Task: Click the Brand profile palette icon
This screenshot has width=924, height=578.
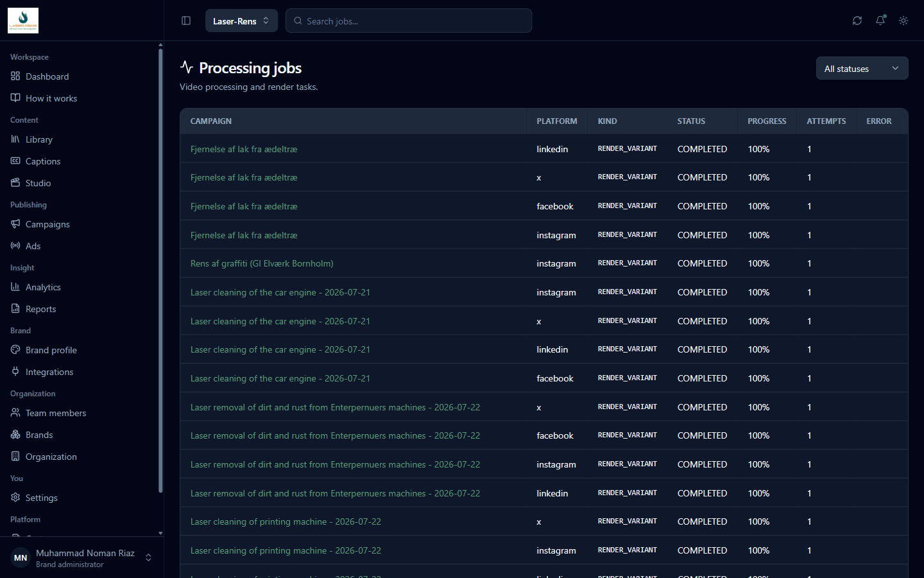Action: 15,350
